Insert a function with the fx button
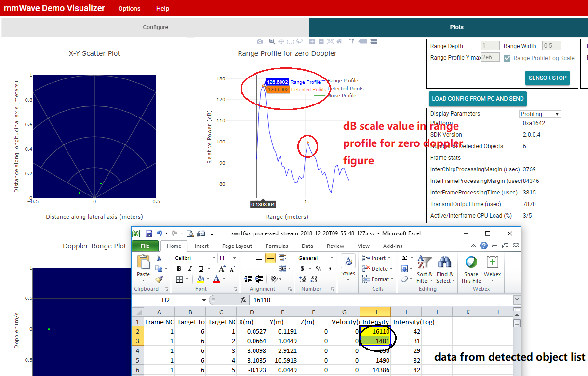Screen dimensions: 588x376 [x=244, y=300]
